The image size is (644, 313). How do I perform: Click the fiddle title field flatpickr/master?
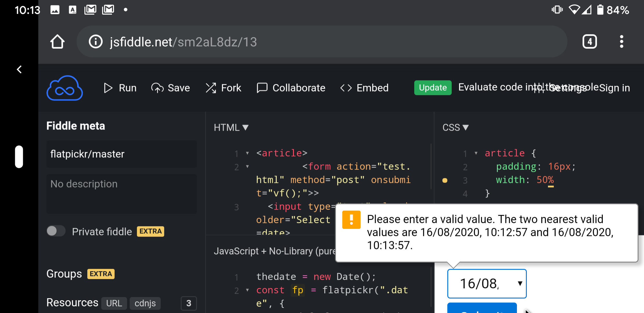[122, 154]
